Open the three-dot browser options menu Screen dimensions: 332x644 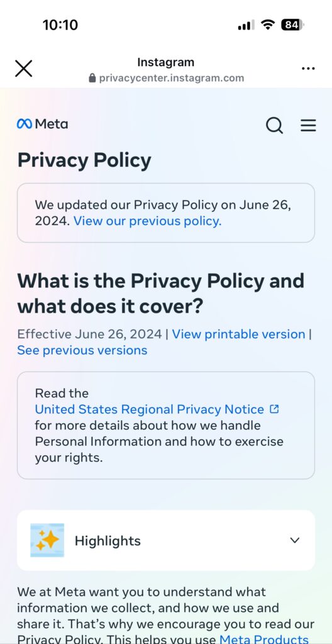tap(308, 69)
